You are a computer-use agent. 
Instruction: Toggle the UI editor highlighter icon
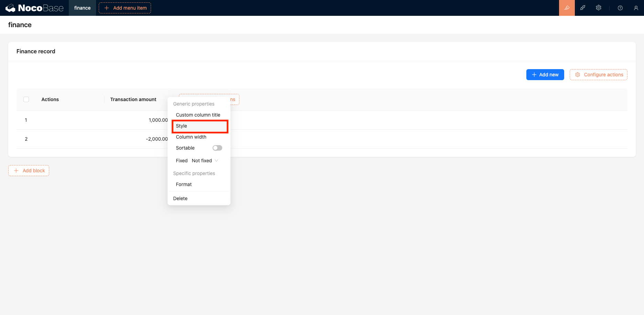click(x=567, y=8)
